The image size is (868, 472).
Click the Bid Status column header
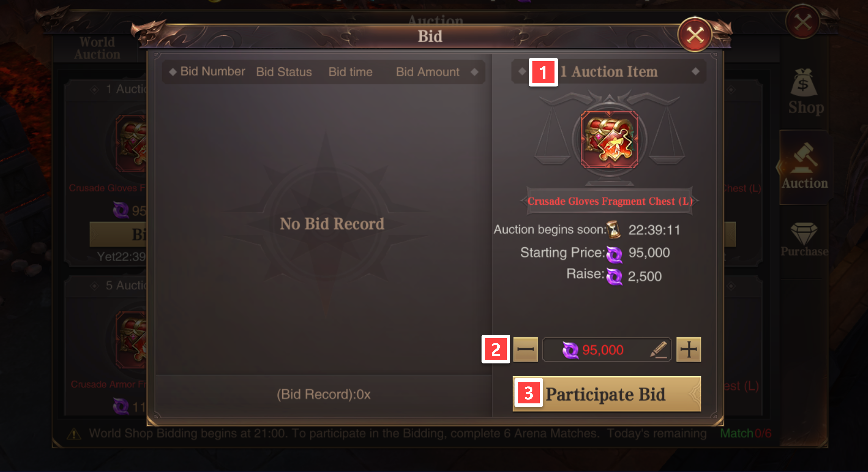284,72
